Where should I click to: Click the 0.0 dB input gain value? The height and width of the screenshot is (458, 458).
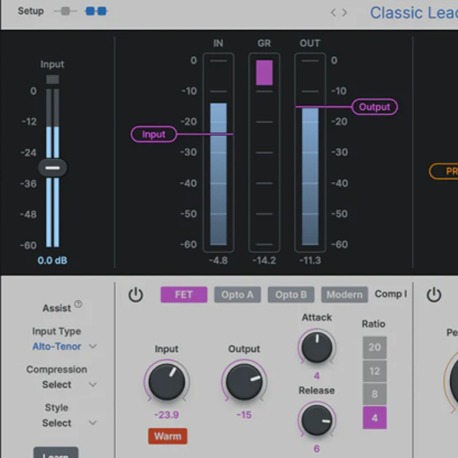coord(52,260)
